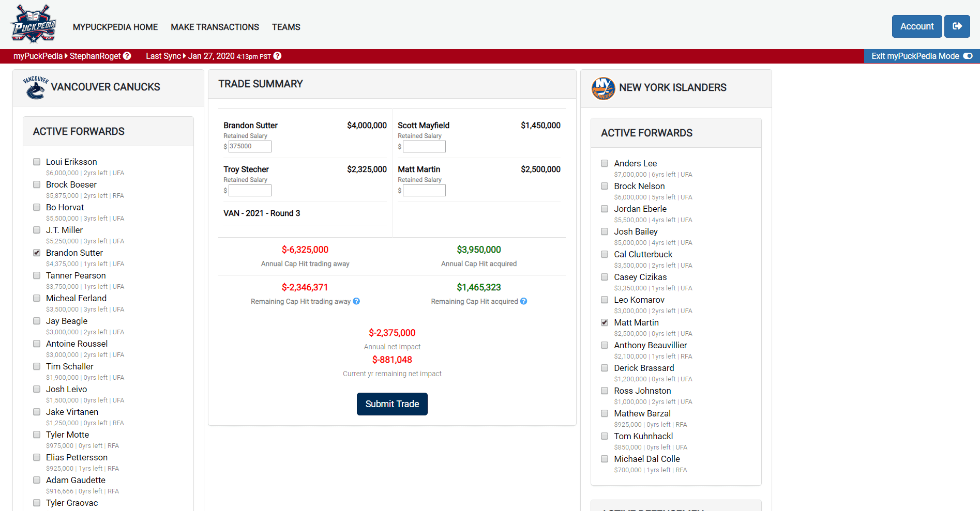Uncheck Brandon Sutter checkbox
980x511 pixels.
37,253
